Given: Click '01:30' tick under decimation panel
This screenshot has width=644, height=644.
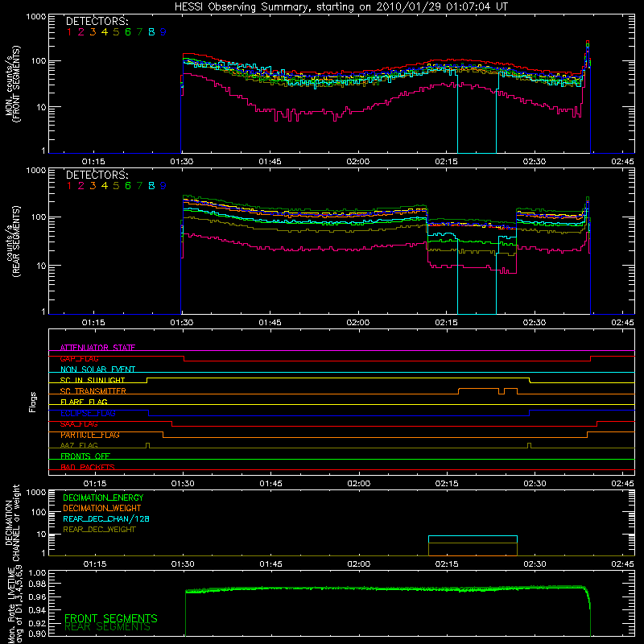Looking at the screenshot, I should [x=183, y=564].
